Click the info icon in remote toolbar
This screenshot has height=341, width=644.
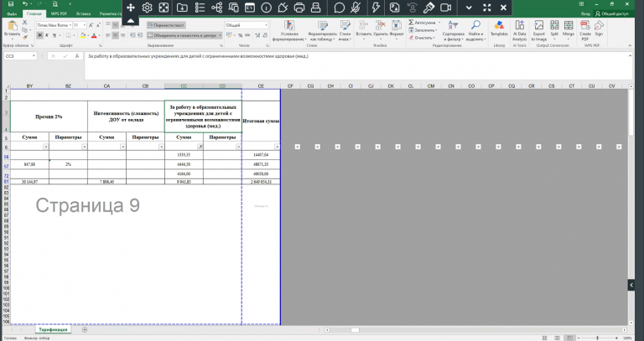point(266,8)
